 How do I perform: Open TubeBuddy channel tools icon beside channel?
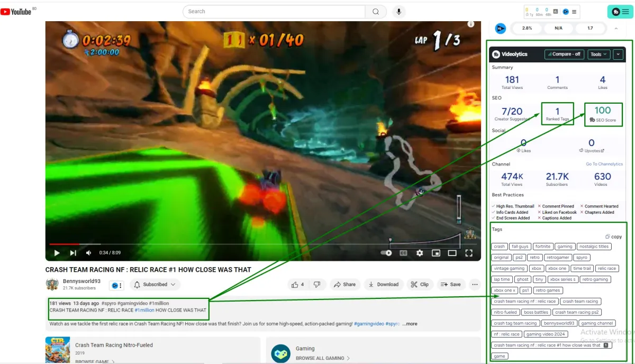click(116, 285)
